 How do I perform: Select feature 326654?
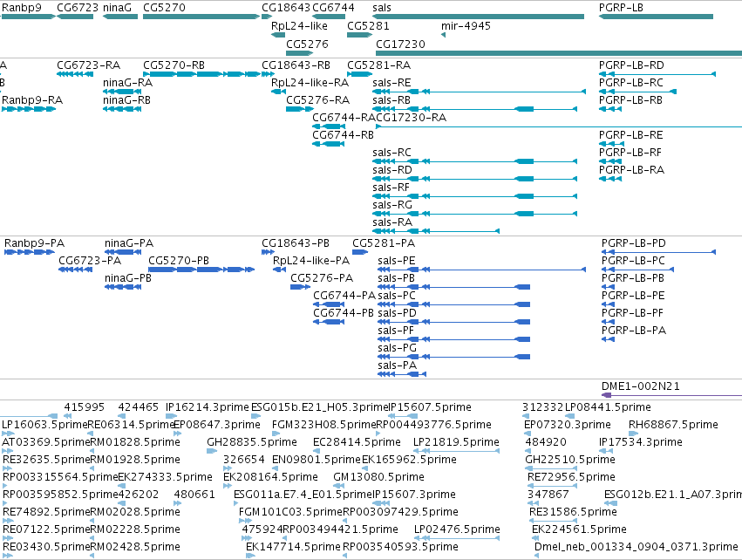[244, 459]
